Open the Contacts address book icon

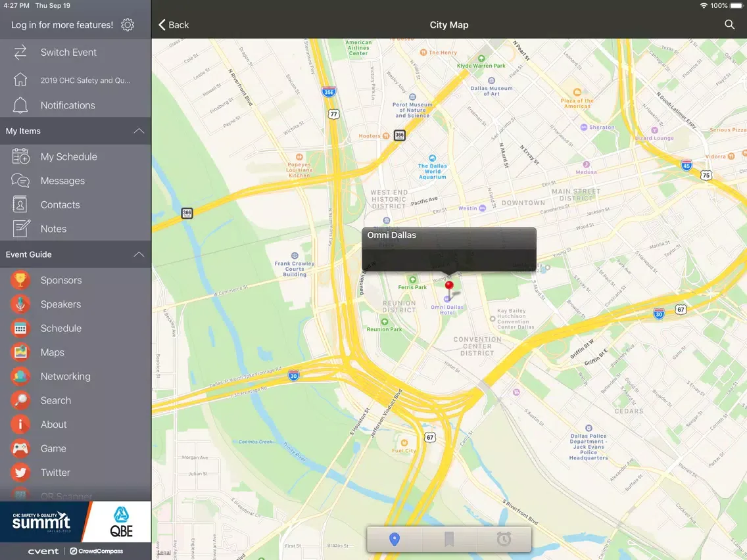20,204
